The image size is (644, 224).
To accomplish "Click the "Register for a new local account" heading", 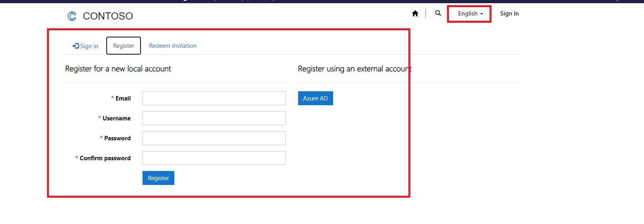I will pos(118,69).
